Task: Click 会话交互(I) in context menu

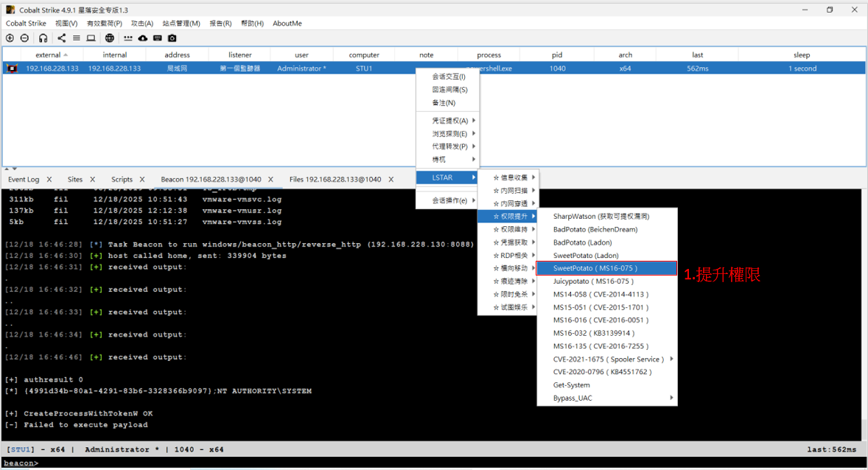Action: 447,77
